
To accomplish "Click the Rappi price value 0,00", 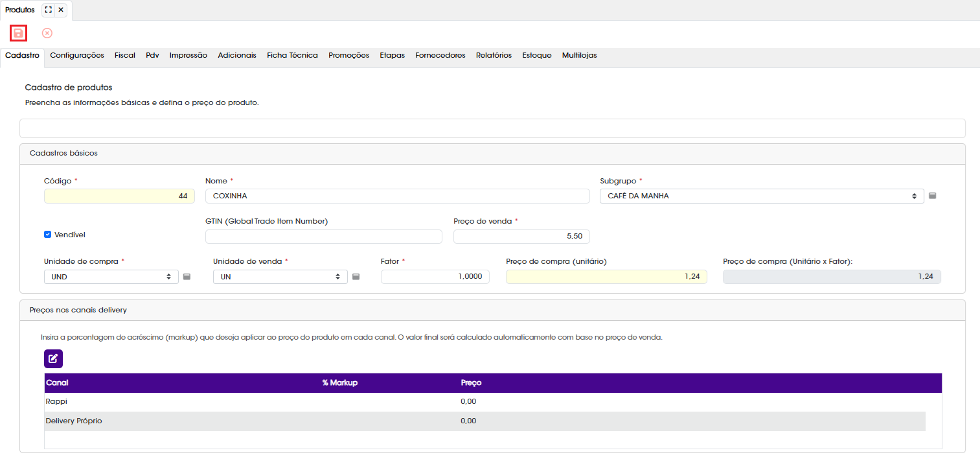I will point(468,402).
